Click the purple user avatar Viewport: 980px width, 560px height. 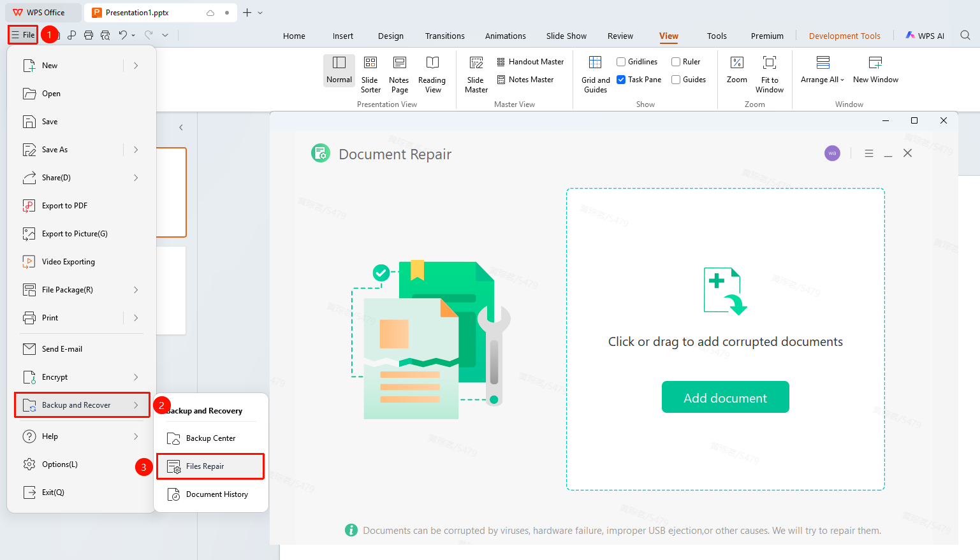832,154
